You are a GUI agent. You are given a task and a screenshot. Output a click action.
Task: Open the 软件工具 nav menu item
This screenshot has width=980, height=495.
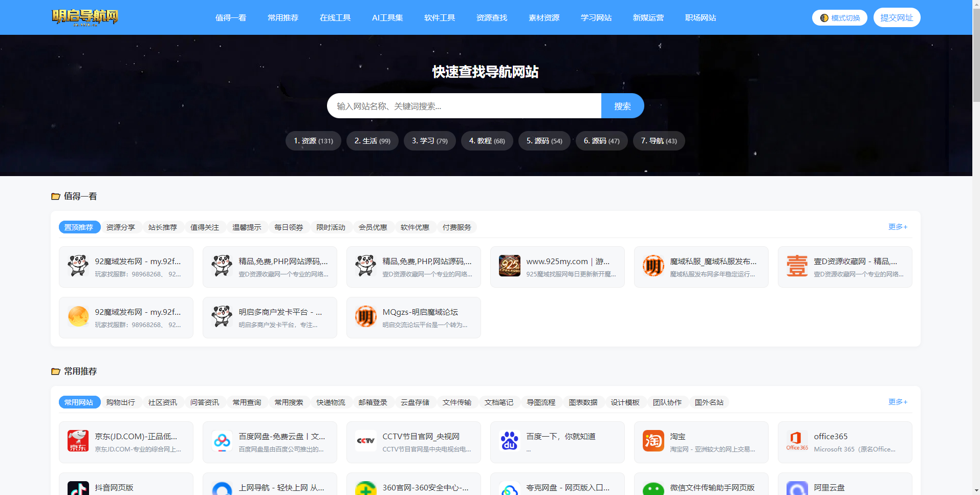tap(440, 17)
